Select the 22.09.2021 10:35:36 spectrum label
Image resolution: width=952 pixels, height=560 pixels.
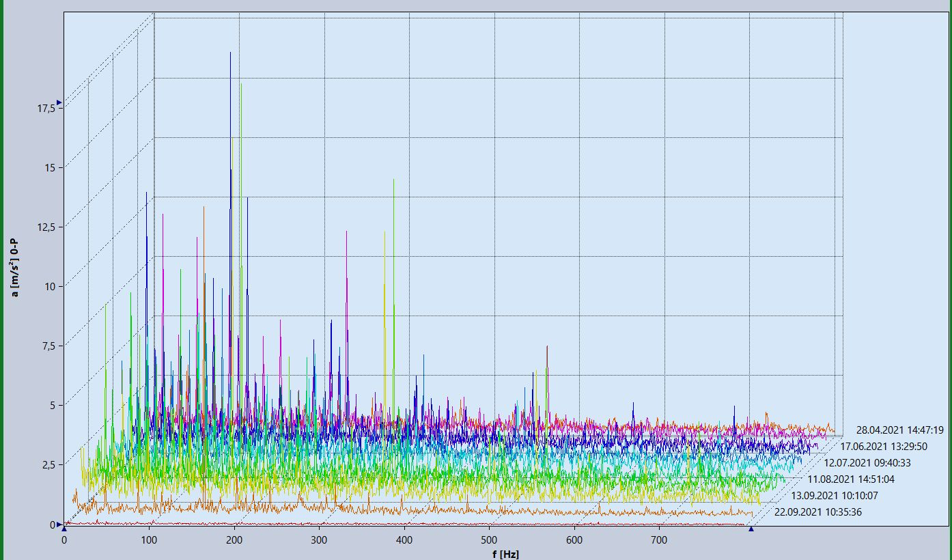pyautogui.click(x=818, y=512)
